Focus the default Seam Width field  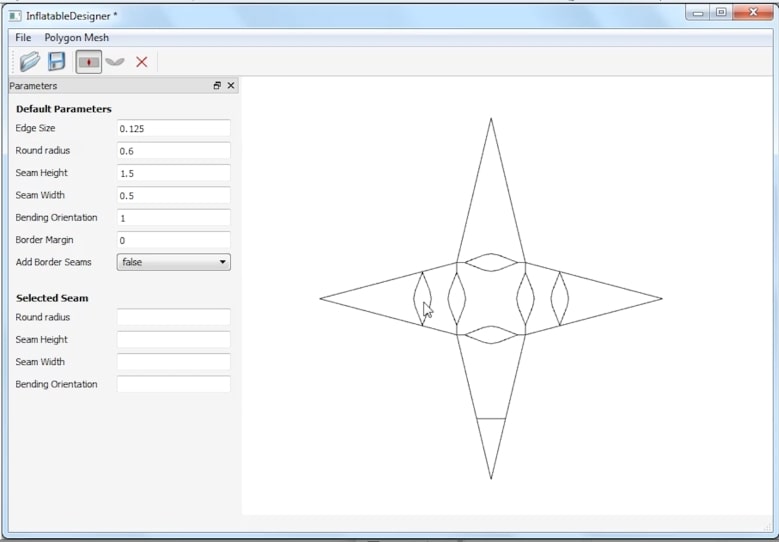pos(173,195)
